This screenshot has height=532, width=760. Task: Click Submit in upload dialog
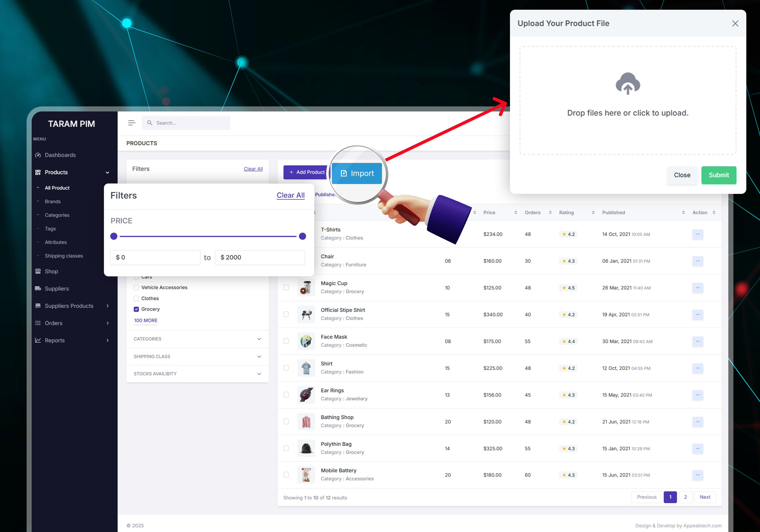click(719, 175)
